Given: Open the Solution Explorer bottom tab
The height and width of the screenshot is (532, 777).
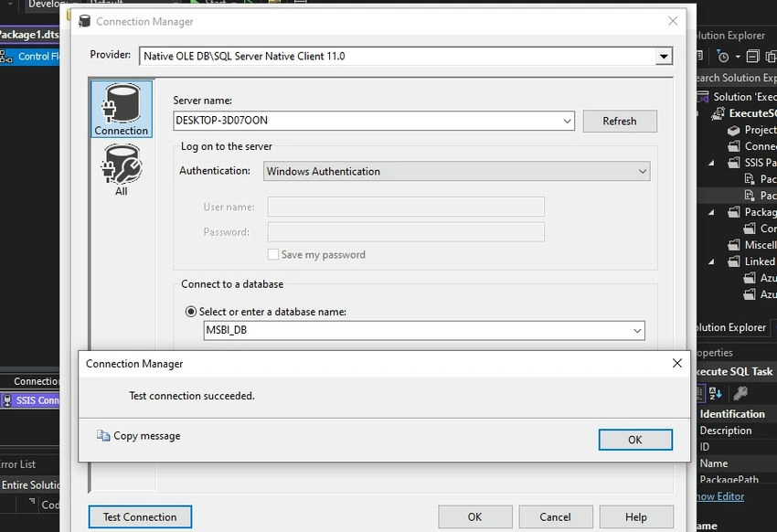Looking at the screenshot, I should pyautogui.click(x=731, y=327).
